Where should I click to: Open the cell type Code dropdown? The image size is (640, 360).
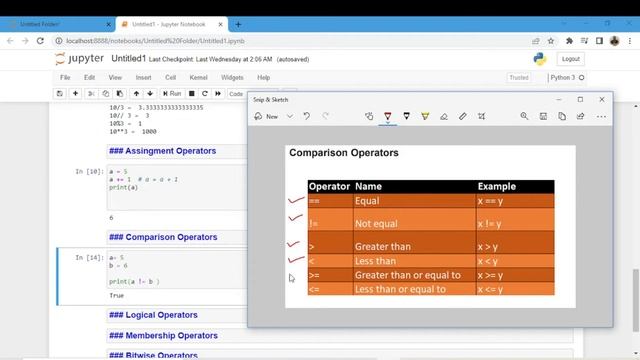(237, 94)
